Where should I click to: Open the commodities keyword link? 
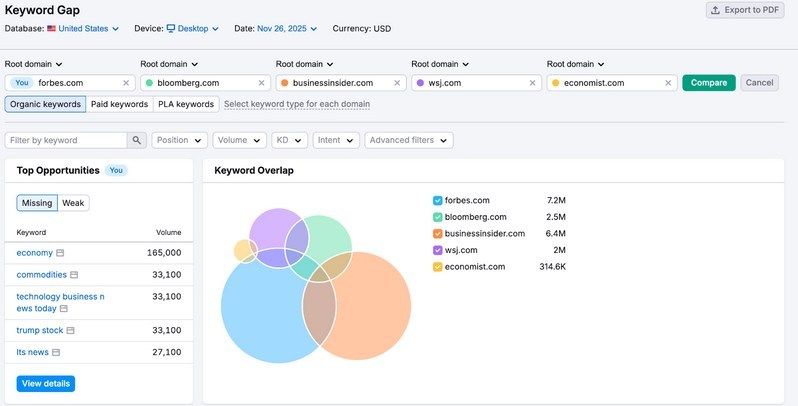[x=41, y=275]
